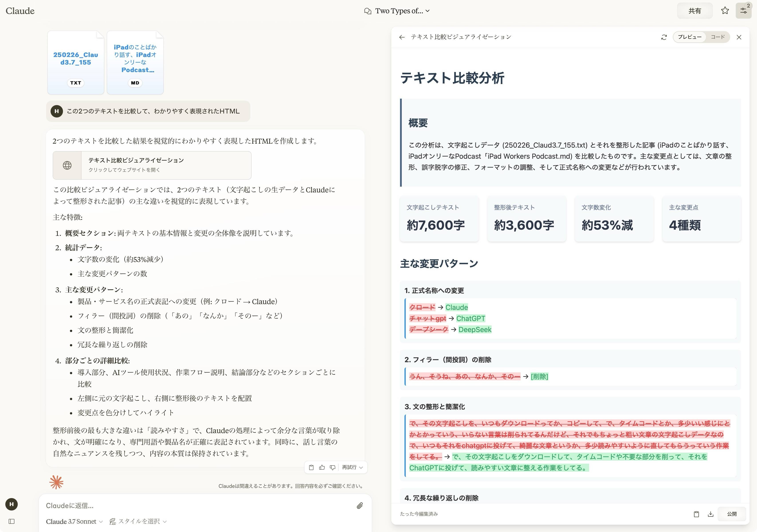
Task: Click the green 'ChatGPT' replacement text
Action: coord(471,319)
